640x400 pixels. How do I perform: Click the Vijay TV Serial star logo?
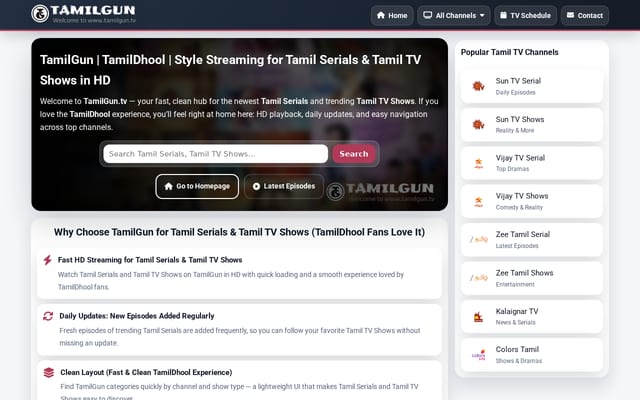tap(478, 163)
